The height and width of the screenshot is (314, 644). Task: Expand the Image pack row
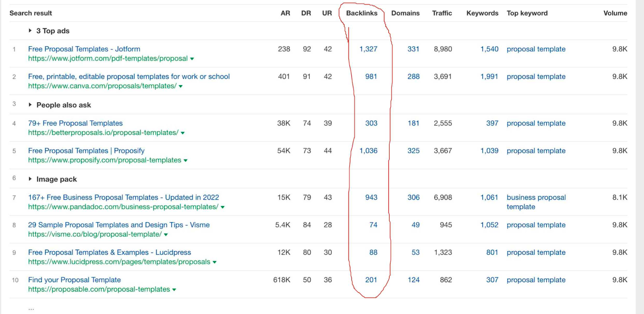(x=30, y=179)
